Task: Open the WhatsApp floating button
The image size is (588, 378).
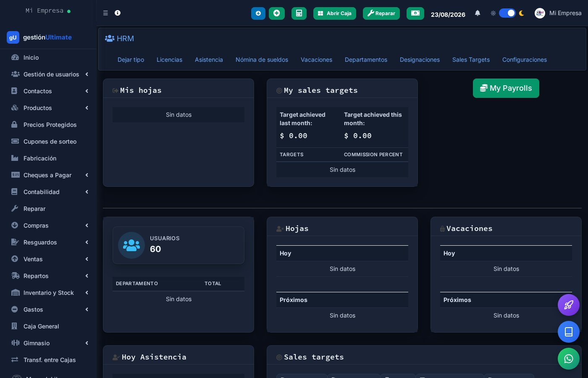Action: (569, 359)
